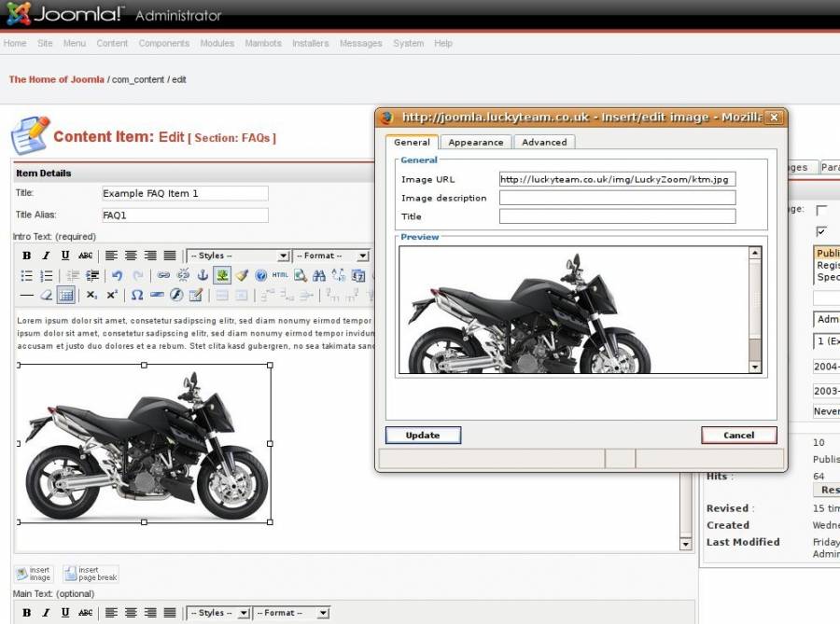This screenshot has width=840, height=624.
Task: Open HTML source editor via HTML icon
Action: (280, 275)
